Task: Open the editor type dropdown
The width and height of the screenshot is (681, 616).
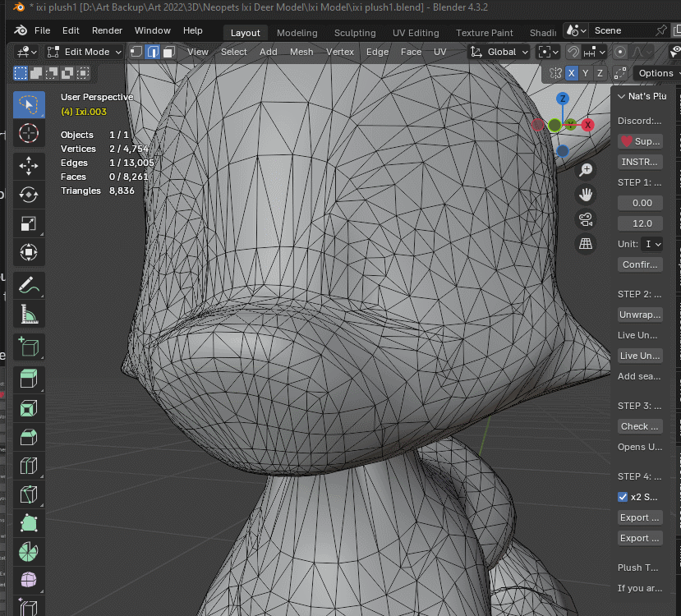Action: tap(26, 52)
